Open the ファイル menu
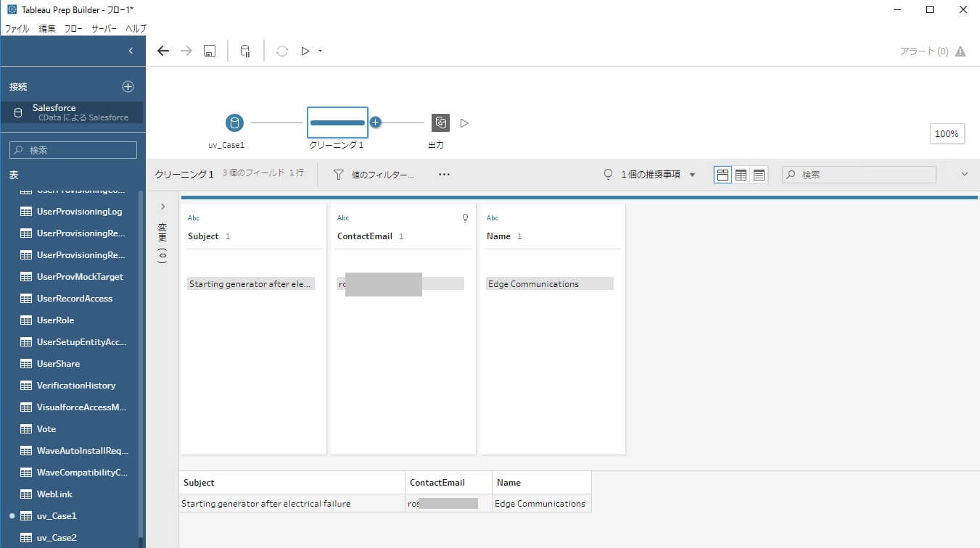The height and width of the screenshot is (548, 980). [x=16, y=28]
